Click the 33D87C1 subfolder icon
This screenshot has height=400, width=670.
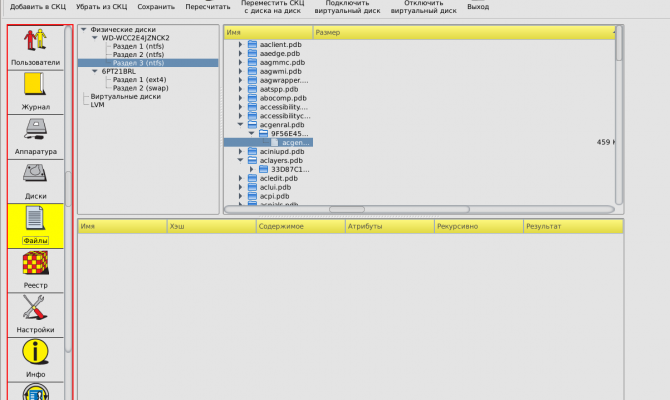(x=264, y=170)
